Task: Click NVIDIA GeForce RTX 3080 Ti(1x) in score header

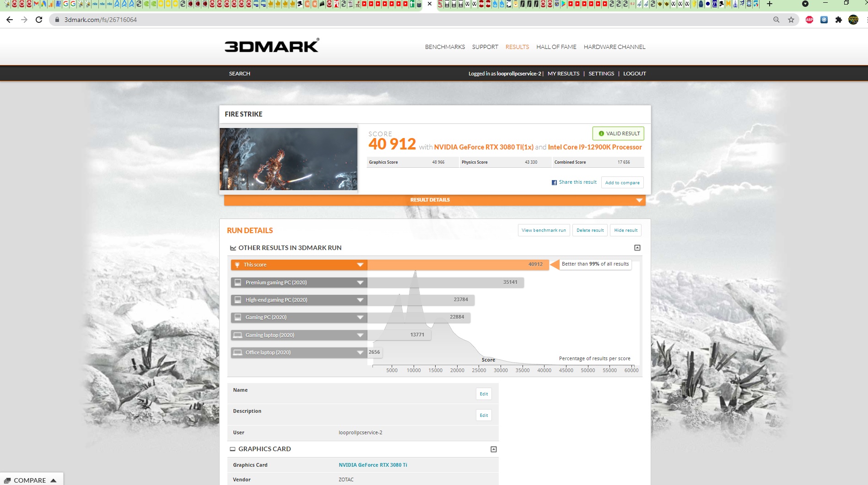Action: point(484,147)
